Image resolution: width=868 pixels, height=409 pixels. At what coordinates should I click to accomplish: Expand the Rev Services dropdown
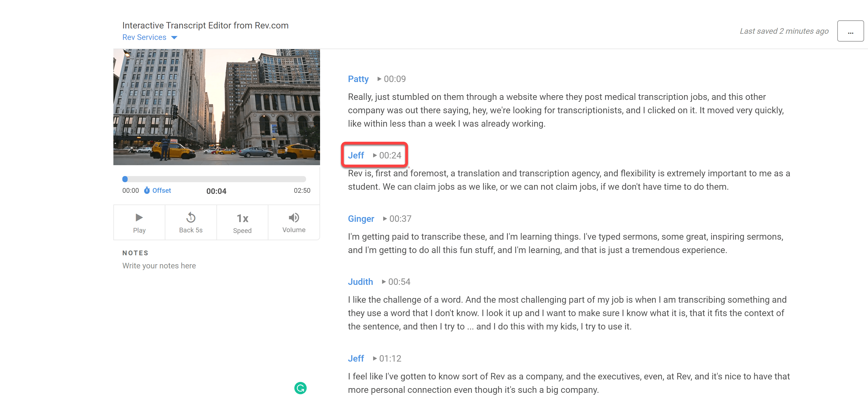[x=150, y=37]
